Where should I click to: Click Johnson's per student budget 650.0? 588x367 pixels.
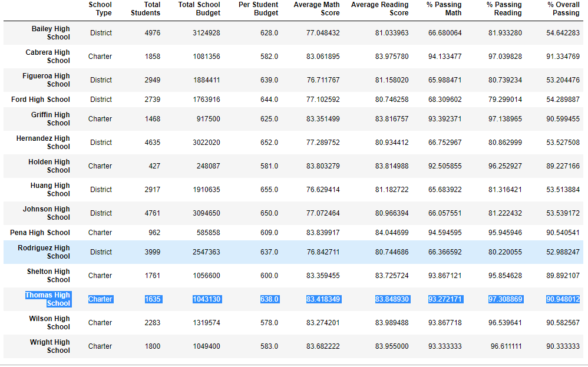(x=269, y=213)
